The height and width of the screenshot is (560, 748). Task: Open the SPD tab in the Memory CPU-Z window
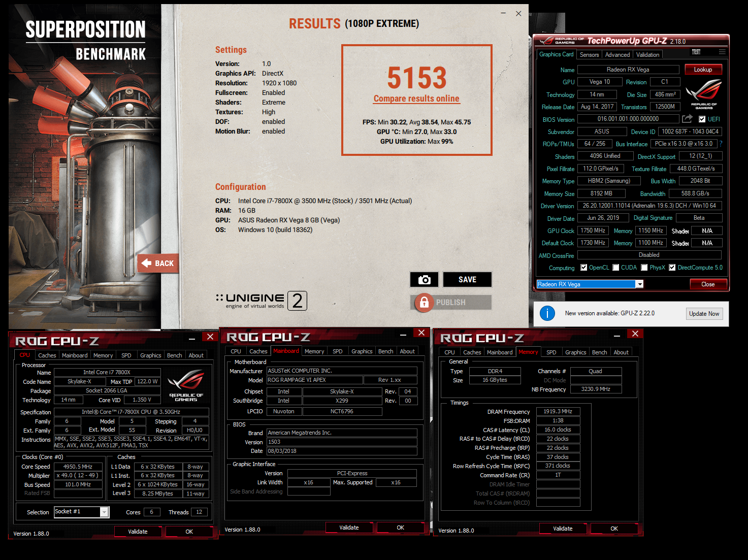click(551, 352)
